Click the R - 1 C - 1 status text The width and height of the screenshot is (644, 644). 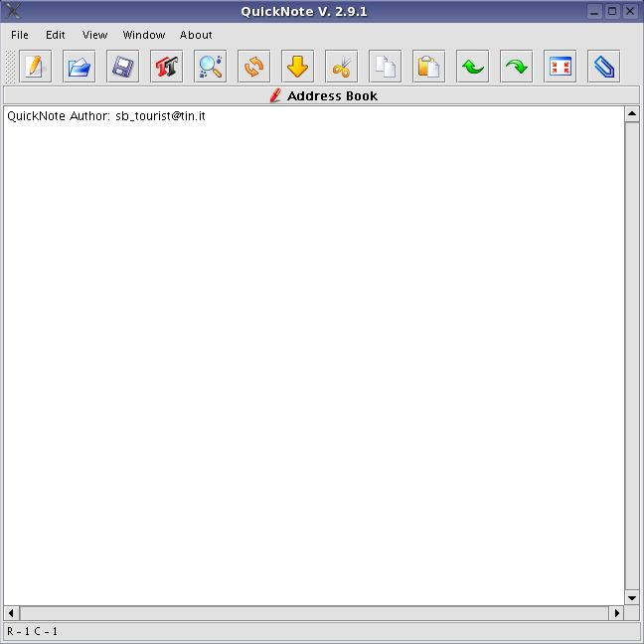[33, 631]
